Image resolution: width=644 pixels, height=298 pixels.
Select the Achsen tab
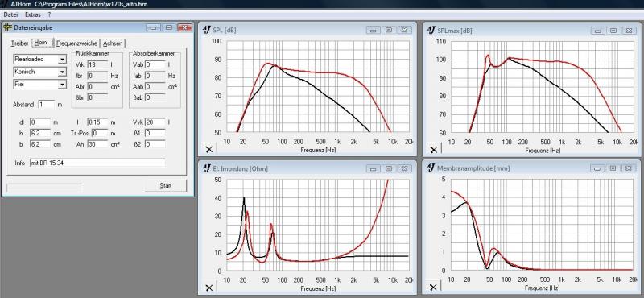[113, 43]
